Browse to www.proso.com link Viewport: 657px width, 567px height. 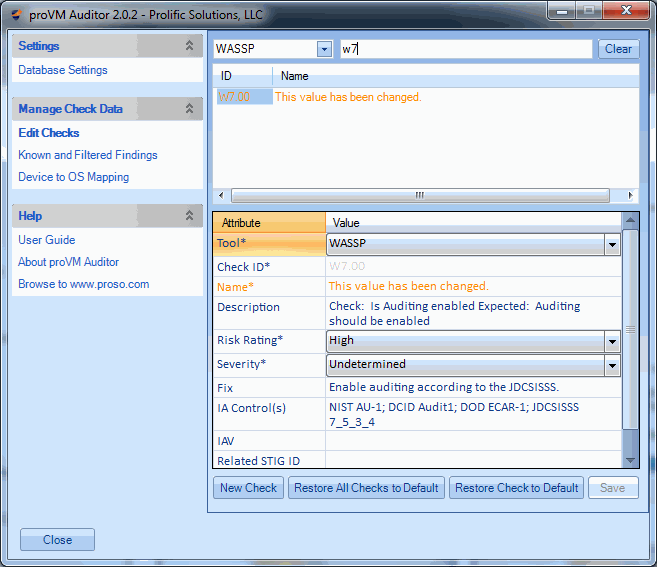click(x=83, y=284)
